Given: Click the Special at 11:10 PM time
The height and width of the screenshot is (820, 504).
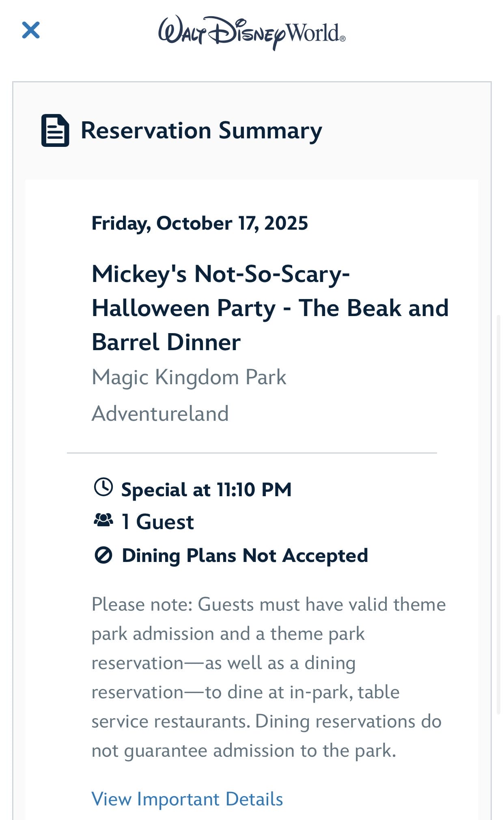Looking at the screenshot, I should point(206,489).
